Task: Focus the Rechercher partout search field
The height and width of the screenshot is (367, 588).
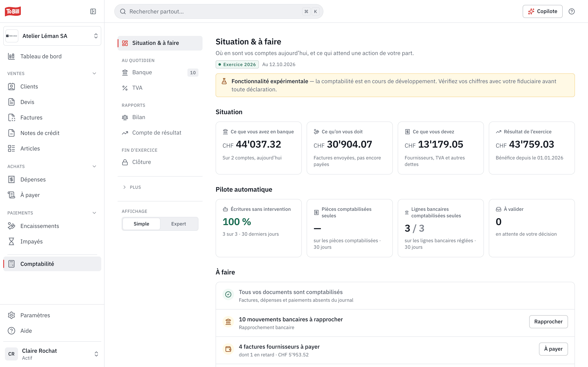Action: point(219,11)
